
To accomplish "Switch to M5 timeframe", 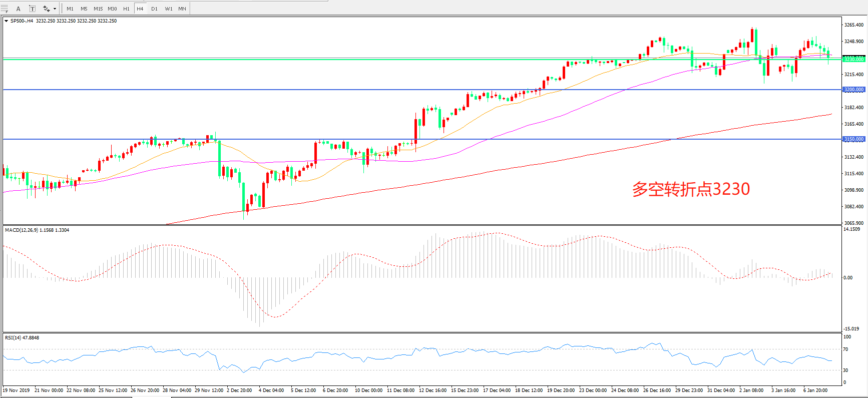I will click(84, 9).
